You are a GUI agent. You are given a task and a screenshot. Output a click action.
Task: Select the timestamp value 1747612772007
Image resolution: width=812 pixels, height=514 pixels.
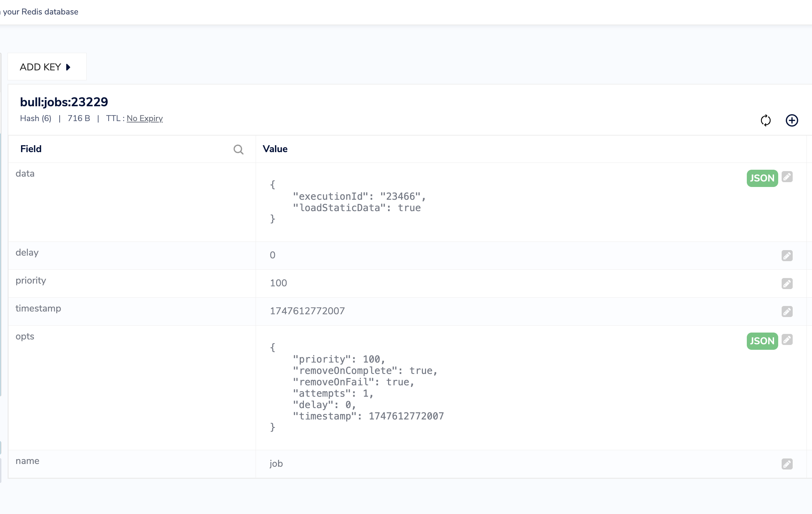coord(307,311)
